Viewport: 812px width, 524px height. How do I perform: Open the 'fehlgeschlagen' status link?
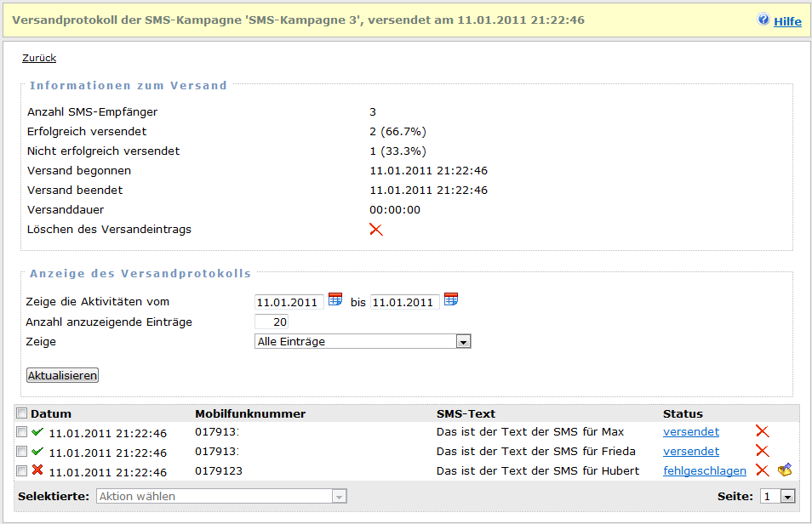[704, 471]
